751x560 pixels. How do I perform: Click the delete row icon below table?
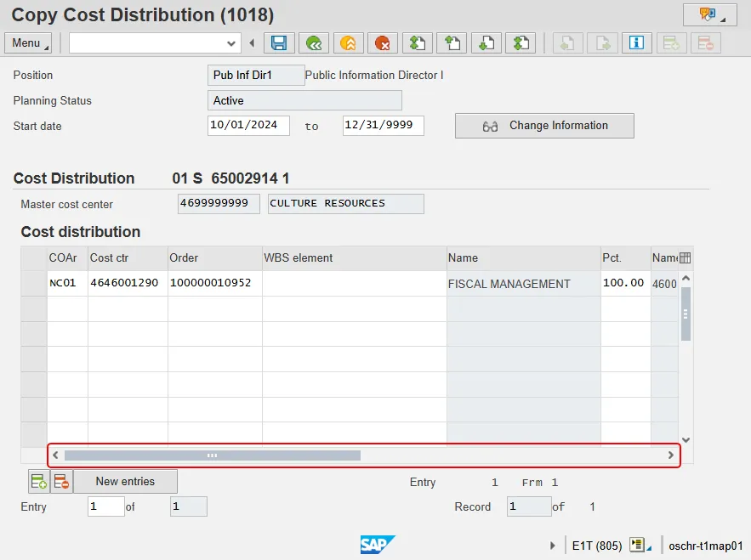tap(61, 482)
